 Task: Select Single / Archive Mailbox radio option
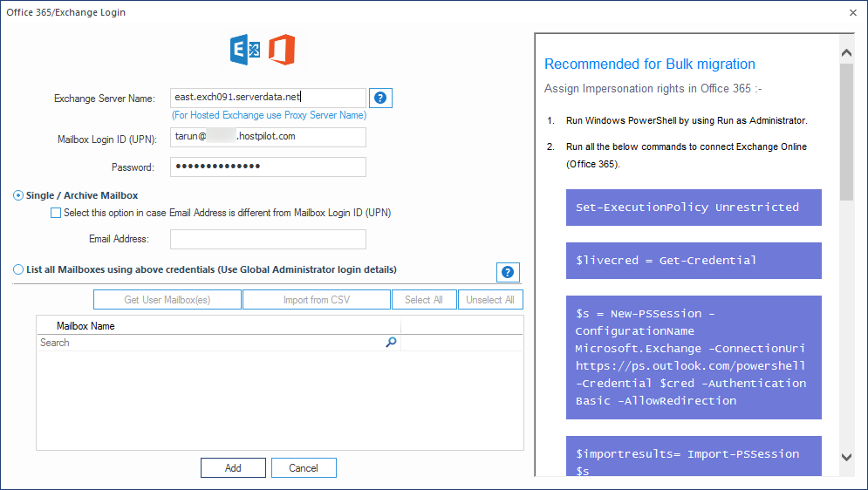(x=18, y=195)
